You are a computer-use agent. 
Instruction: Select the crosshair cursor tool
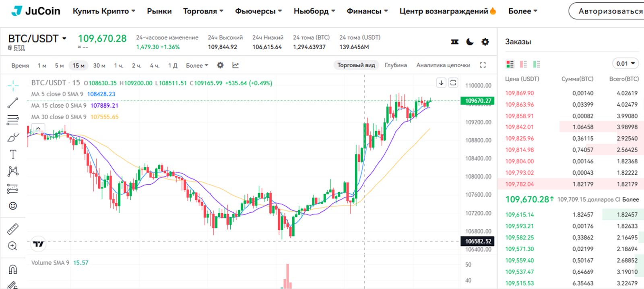[13, 85]
